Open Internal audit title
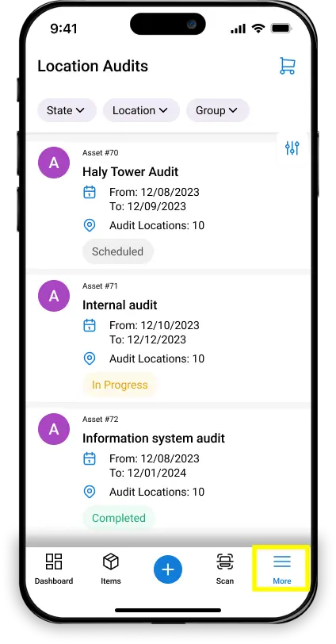This screenshot has width=336, height=644. coord(120,305)
